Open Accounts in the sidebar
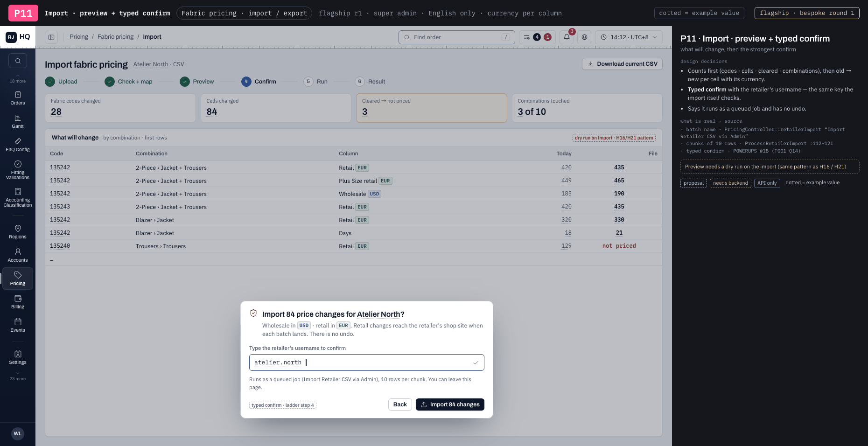The width and height of the screenshot is (868, 446). click(x=18, y=255)
